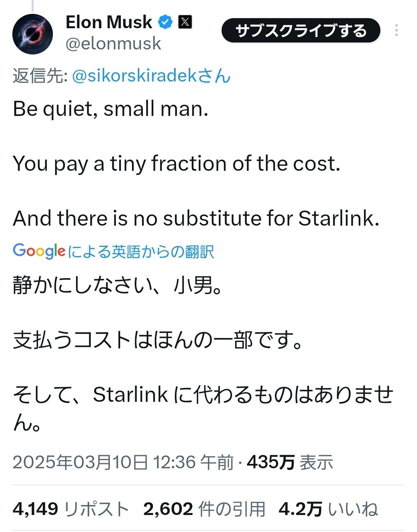Image resolution: width=417 pixels, height=532 pixels.
Task: Open the 2,602 件の引用 quotes list
Action: pyautogui.click(x=204, y=509)
